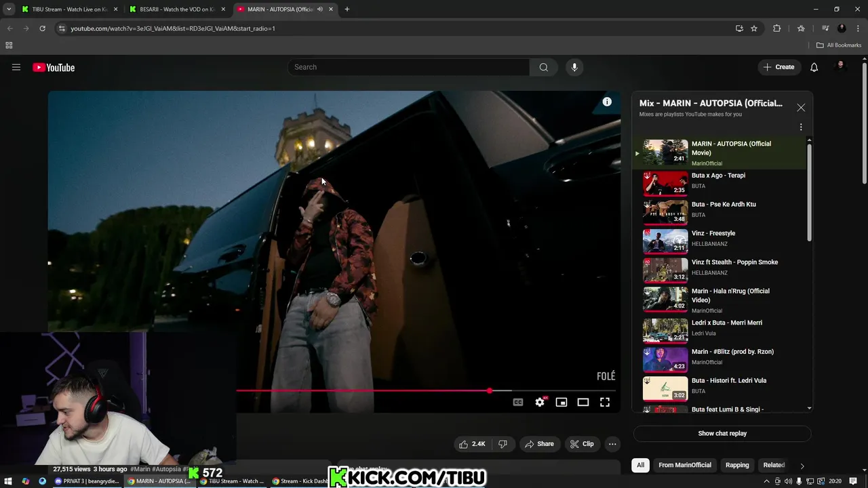This screenshot has width=868, height=488.
Task: Close the TIBU Stream tab
Action: click(x=115, y=9)
